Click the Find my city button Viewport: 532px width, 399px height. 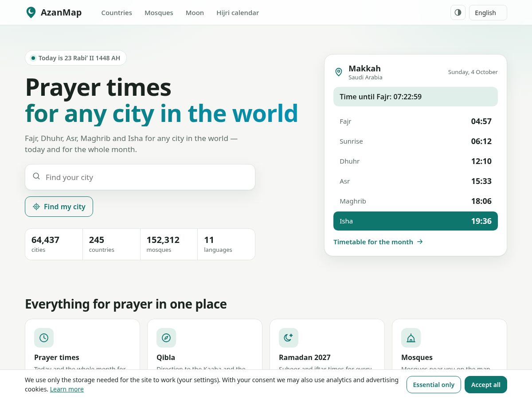click(59, 207)
